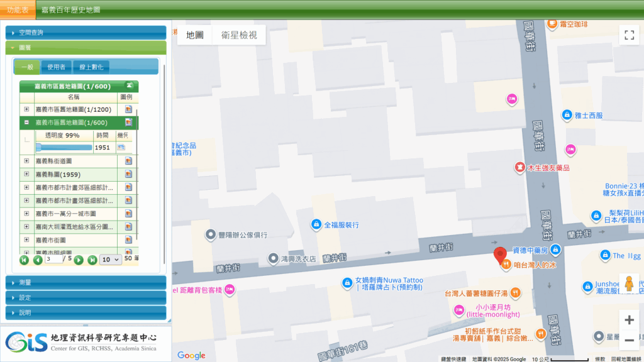
Task: Go to previous page of layer list
Action: (38, 260)
